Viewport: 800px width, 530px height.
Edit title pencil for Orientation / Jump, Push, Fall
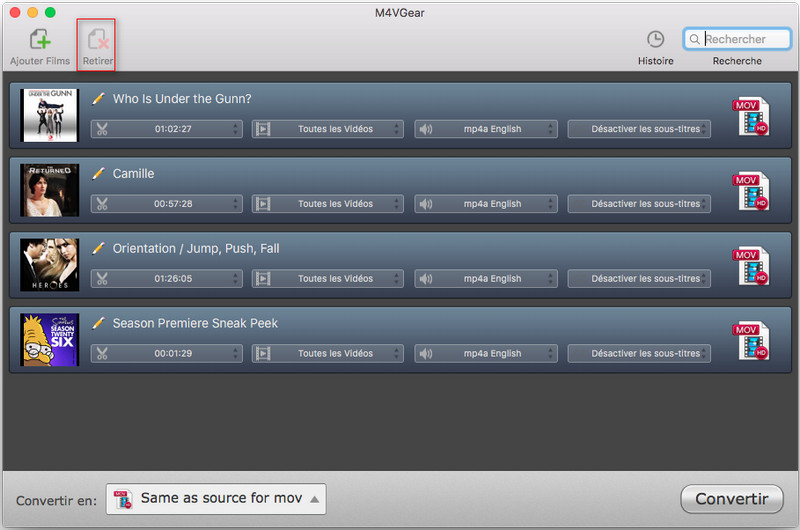[98, 248]
